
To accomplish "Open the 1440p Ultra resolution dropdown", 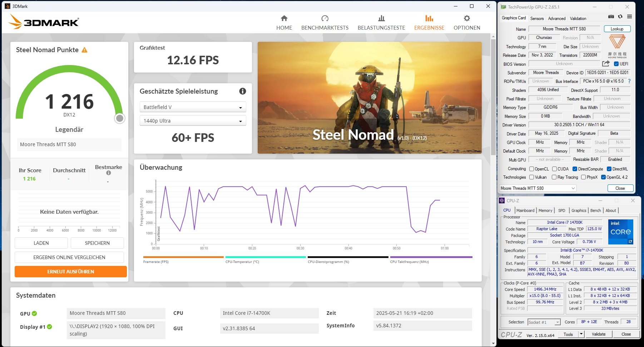I will (x=193, y=121).
